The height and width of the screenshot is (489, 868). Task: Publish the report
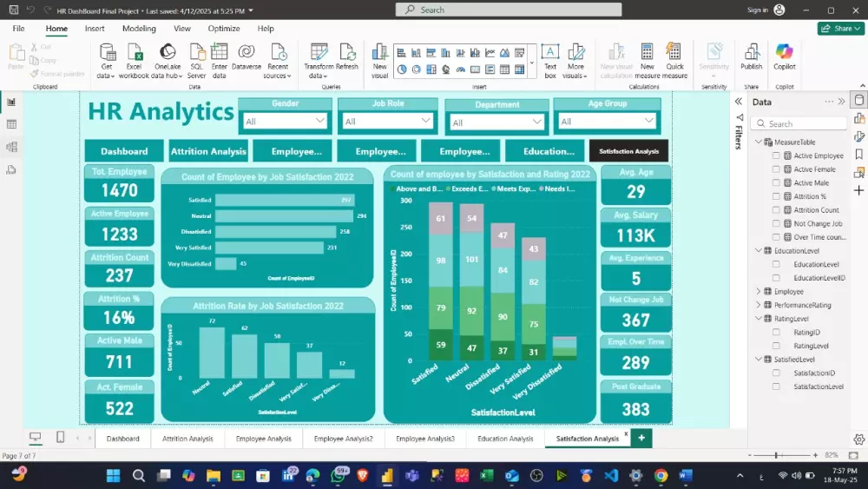coord(751,57)
